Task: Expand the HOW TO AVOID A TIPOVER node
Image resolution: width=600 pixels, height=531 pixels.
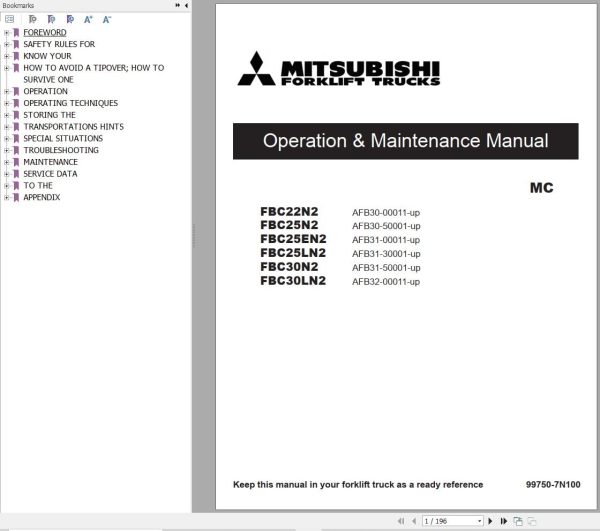Action: [x=7, y=68]
